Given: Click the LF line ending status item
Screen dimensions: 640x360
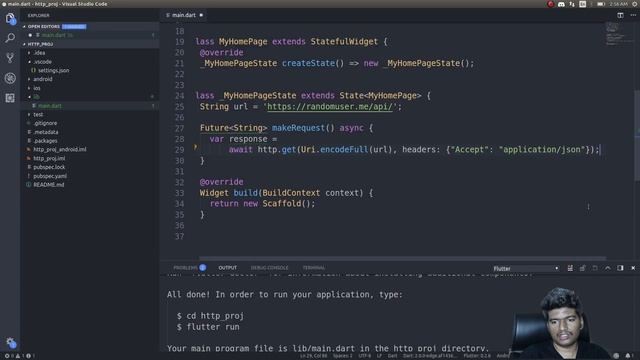Looking at the screenshot, I should tap(379, 356).
